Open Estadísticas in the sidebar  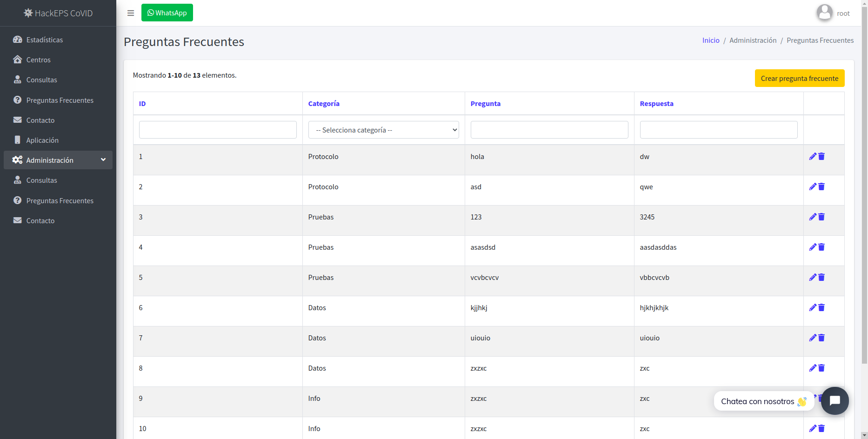point(45,40)
